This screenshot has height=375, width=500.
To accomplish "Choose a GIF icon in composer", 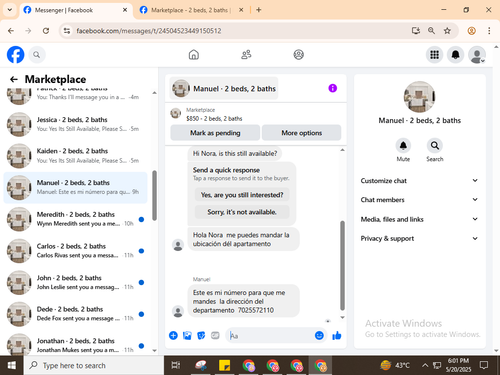I will tap(215, 335).
